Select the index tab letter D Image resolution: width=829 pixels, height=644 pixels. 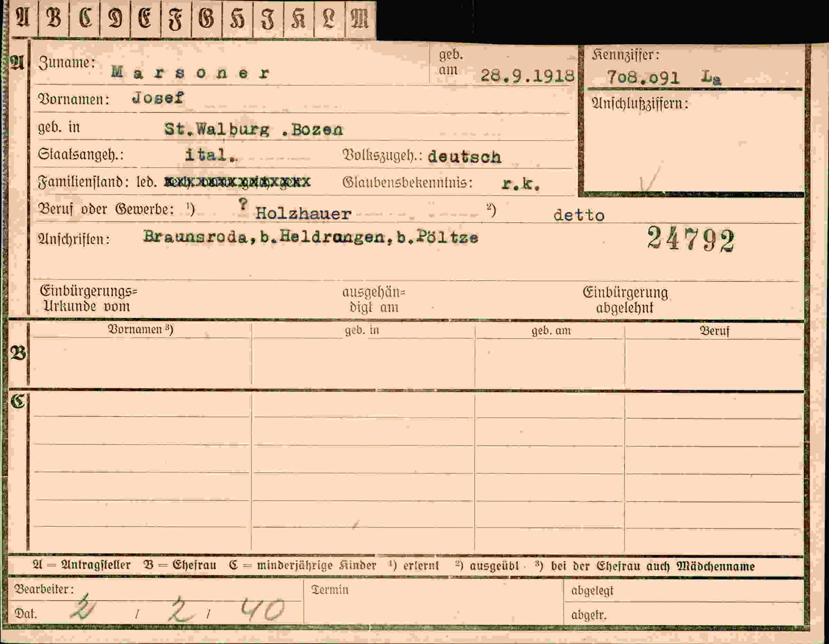click(115, 18)
